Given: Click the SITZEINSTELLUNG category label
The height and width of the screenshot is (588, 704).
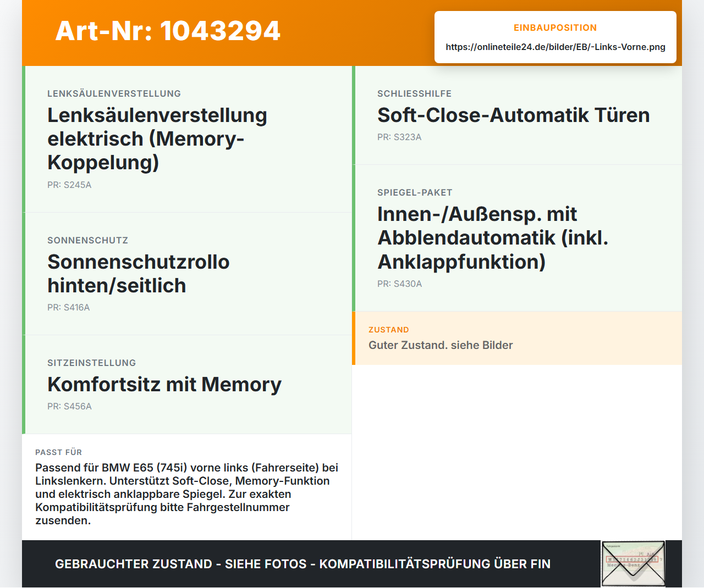Looking at the screenshot, I should tap(91, 363).
